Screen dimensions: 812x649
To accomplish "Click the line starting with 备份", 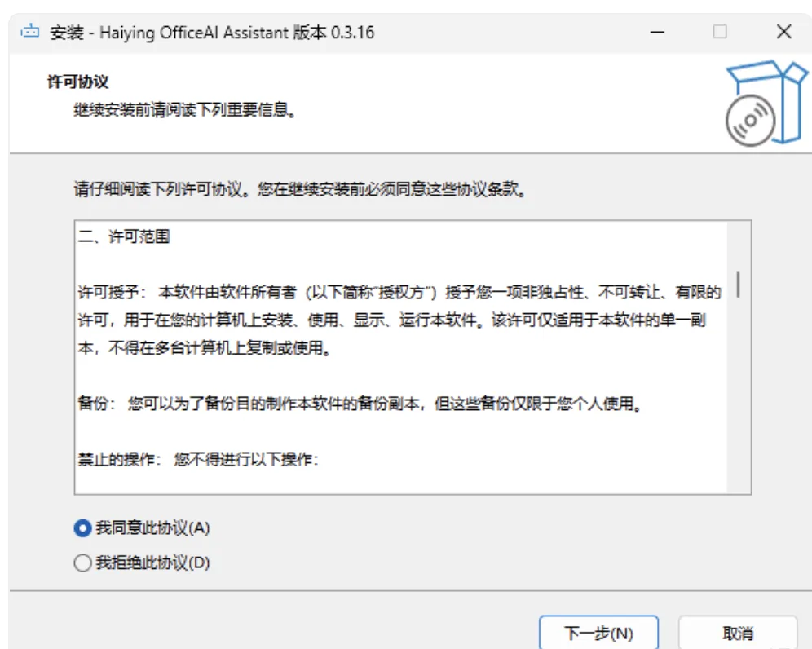I will click(360, 403).
